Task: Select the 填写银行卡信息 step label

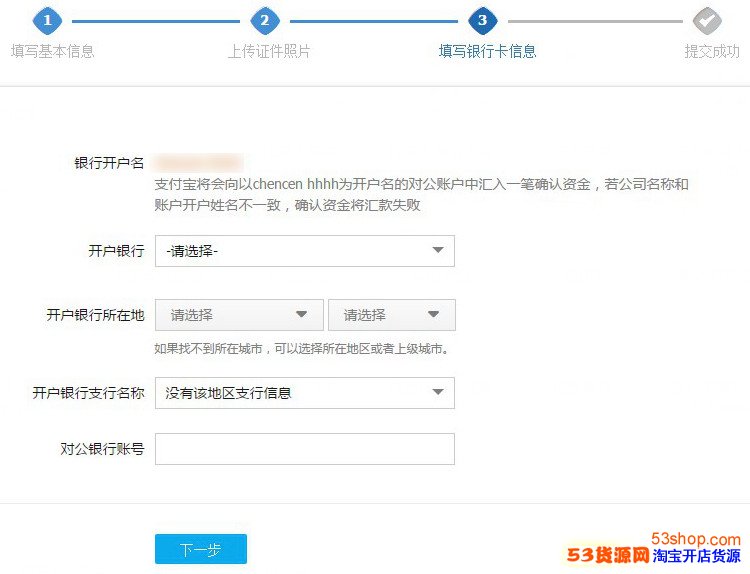Action: click(487, 51)
